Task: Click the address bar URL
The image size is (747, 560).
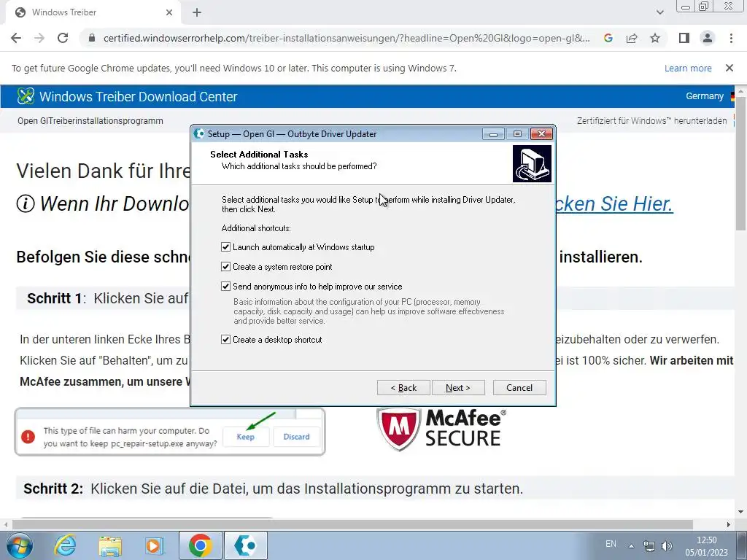Action: coord(347,38)
